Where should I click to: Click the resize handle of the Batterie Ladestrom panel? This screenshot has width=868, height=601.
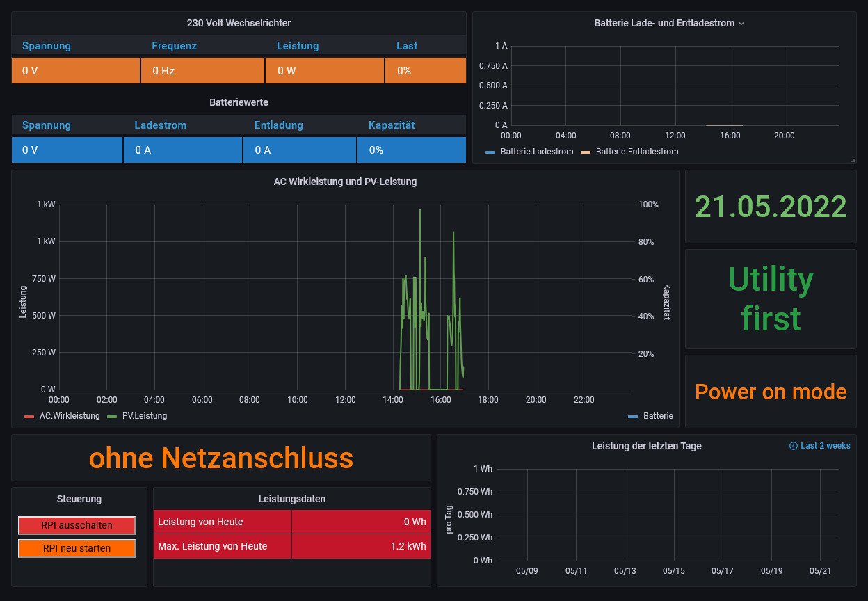[x=852, y=160]
